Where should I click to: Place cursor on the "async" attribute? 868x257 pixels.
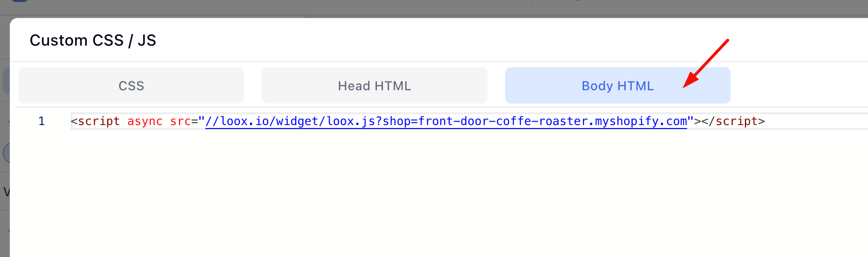pyautogui.click(x=145, y=121)
